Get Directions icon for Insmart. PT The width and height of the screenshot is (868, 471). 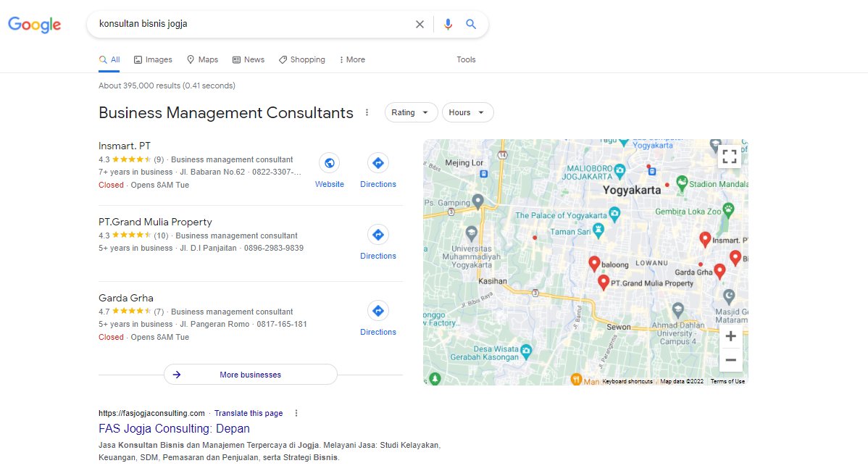pos(378,163)
